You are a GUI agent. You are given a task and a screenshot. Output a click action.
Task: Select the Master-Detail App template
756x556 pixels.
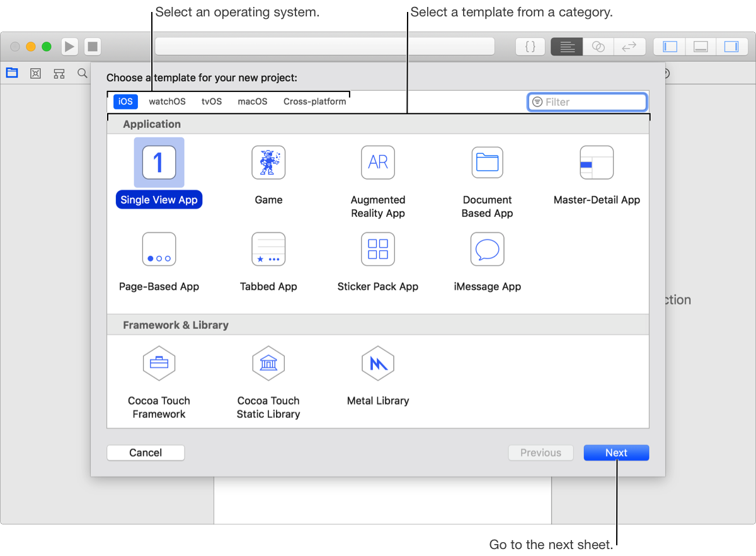point(596,163)
